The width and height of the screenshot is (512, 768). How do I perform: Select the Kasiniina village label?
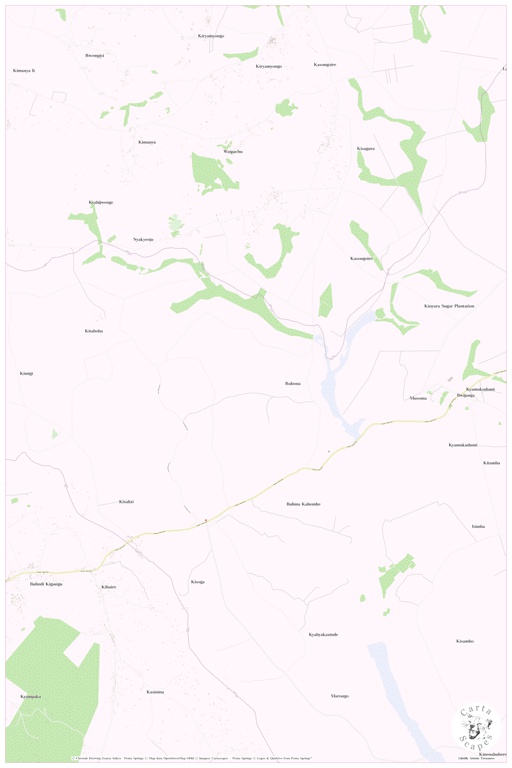155,692
